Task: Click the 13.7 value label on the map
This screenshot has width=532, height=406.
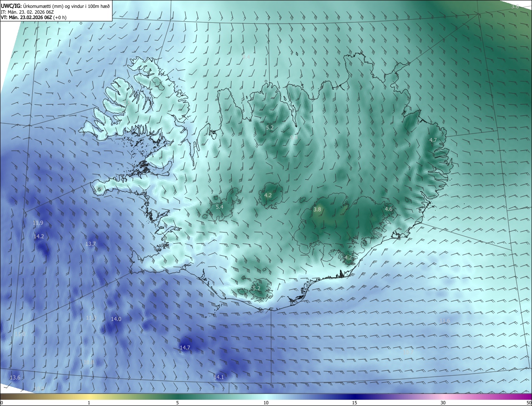Action: 91,244
